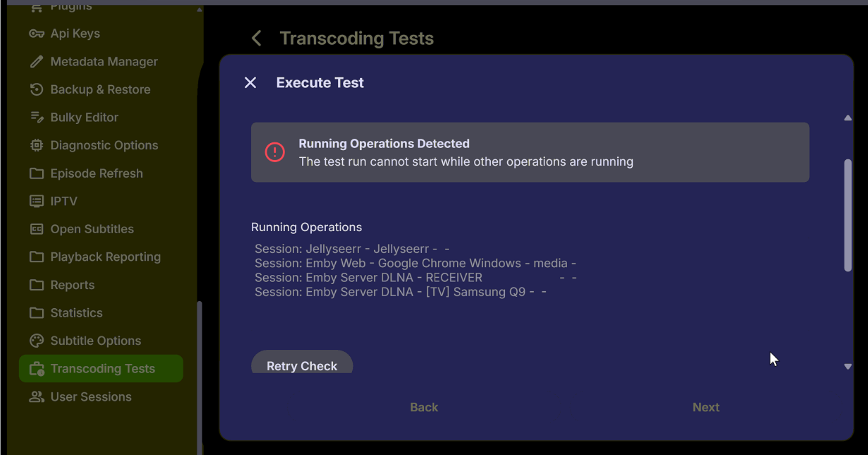Select Statistics menu item

point(76,313)
